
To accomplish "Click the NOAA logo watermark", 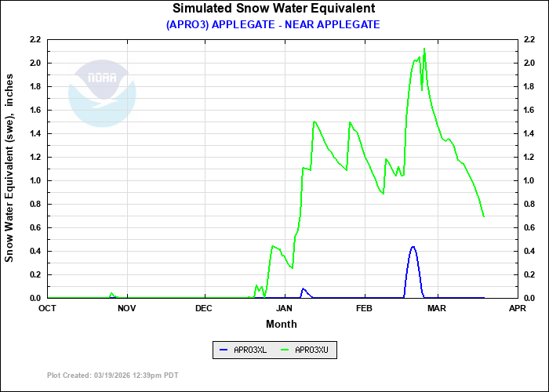I will pos(101,93).
